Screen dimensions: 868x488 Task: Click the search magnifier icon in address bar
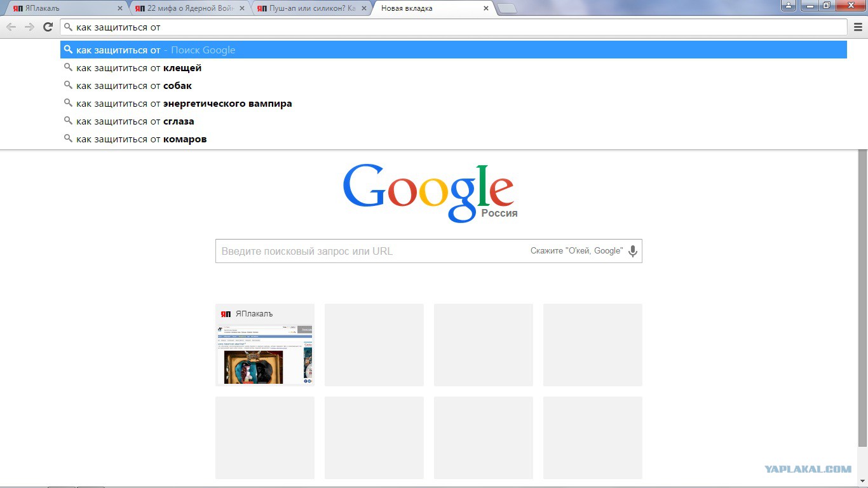tap(68, 27)
